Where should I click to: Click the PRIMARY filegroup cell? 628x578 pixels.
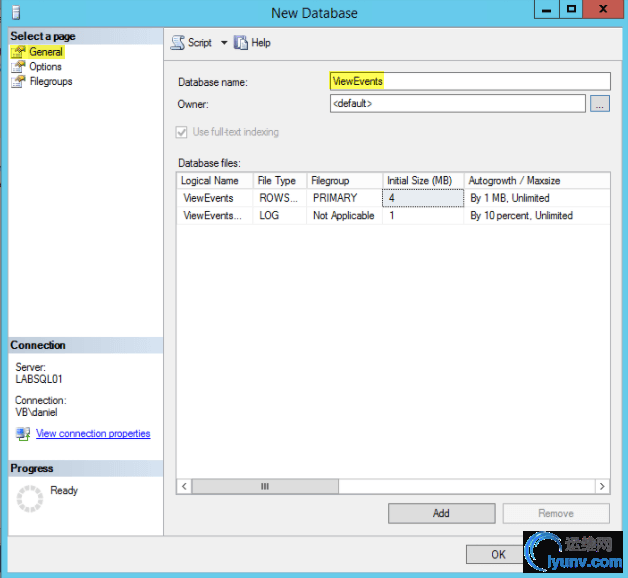point(344,198)
